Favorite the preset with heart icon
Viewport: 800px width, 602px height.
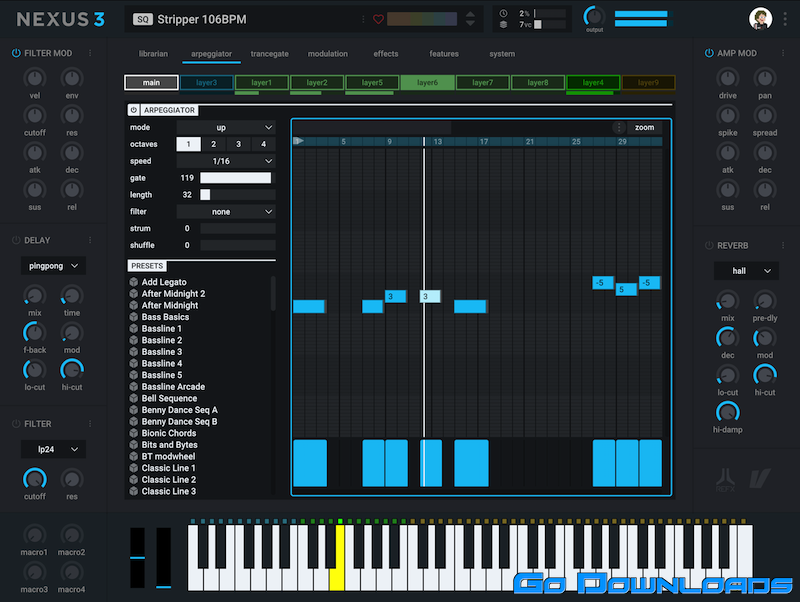[378, 19]
